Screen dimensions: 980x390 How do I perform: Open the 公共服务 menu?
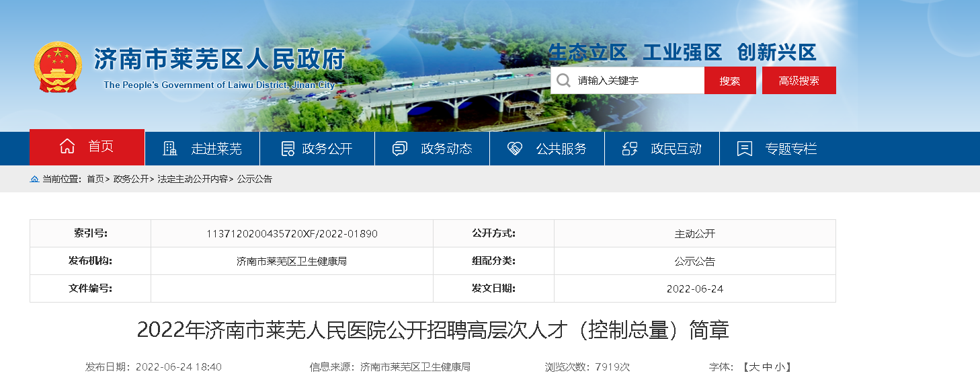(561, 149)
